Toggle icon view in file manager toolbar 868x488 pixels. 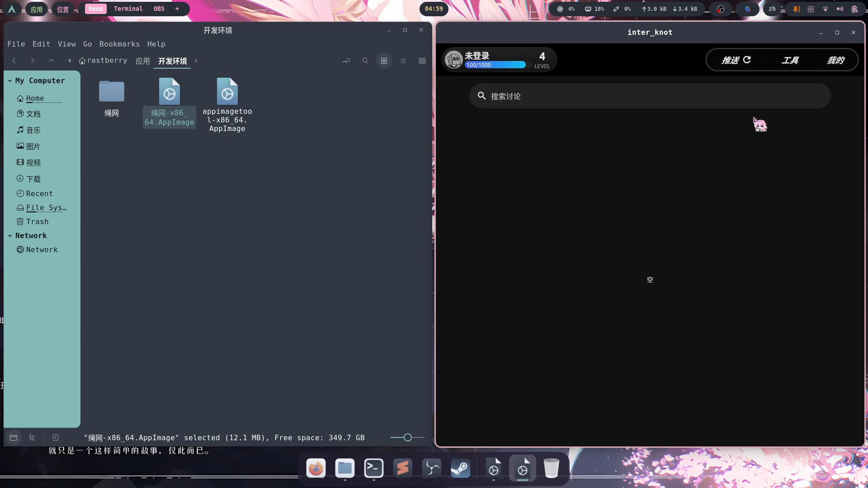(x=383, y=61)
